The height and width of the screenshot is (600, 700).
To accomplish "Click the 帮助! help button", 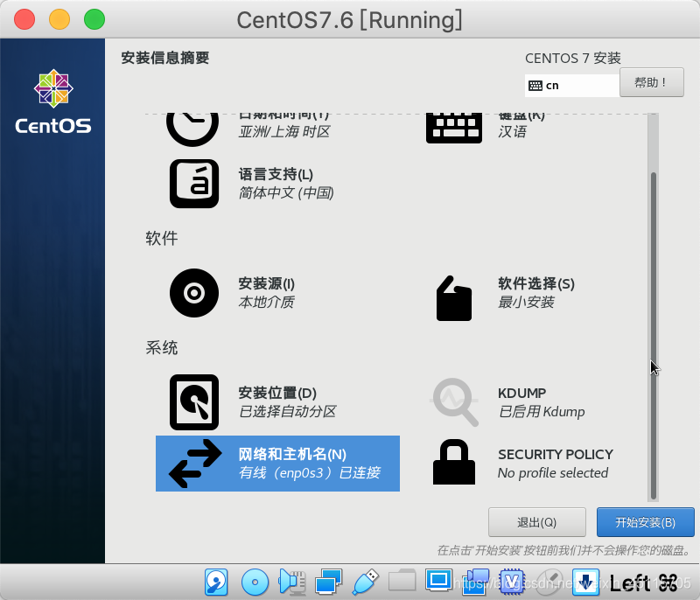I will (x=652, y=82).
